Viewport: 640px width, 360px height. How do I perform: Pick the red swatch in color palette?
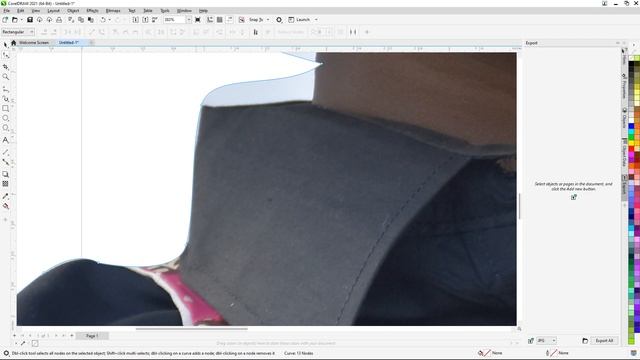pyautogui.click(x=631, y=150)
